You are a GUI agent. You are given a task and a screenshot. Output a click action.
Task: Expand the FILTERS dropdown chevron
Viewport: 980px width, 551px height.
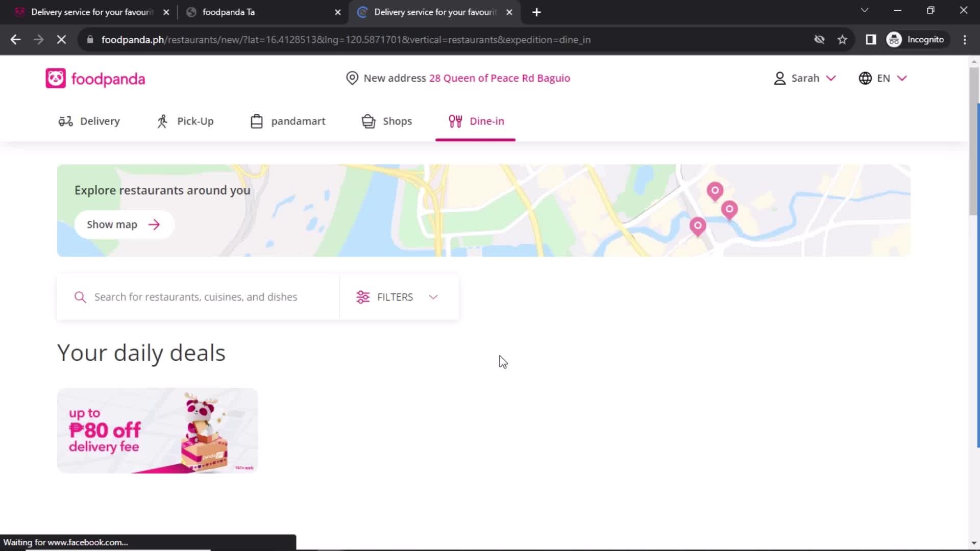pos(433,297)
